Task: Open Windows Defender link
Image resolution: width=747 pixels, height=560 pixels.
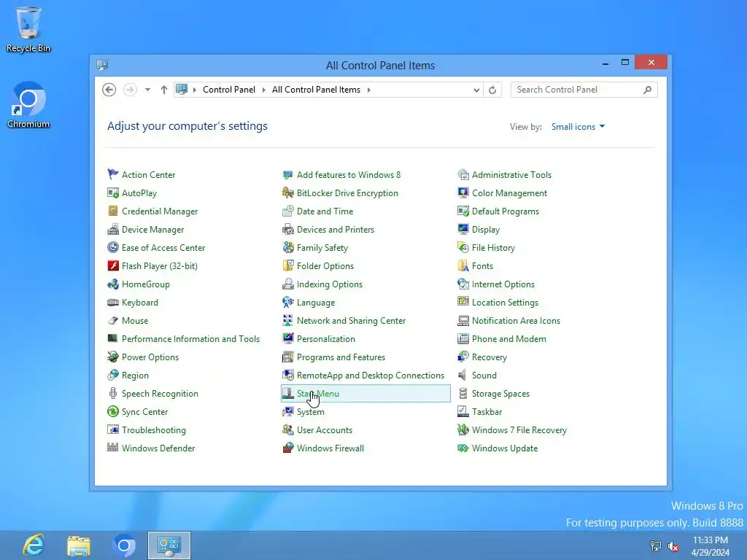Action: click(158, 448)
